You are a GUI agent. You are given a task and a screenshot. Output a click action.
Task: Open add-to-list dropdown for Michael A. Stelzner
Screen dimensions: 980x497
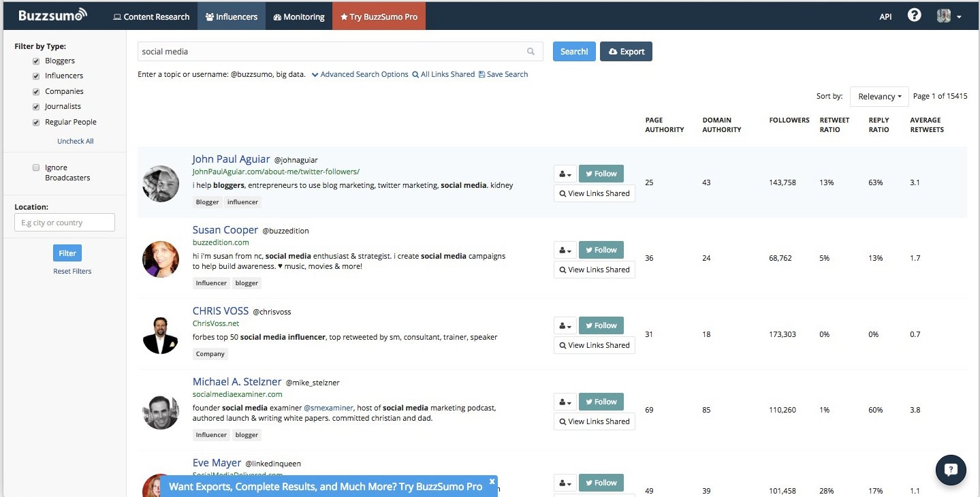click(x=565, y=402)
